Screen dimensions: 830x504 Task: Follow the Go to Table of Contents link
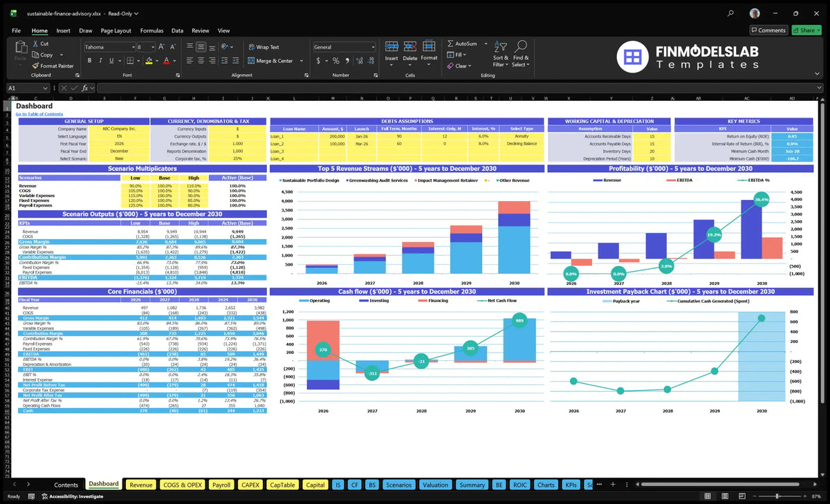pos(39,114)
